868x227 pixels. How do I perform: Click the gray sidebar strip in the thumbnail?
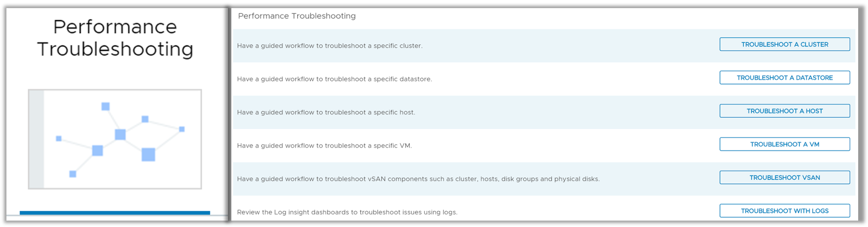[x=36, y=139]
